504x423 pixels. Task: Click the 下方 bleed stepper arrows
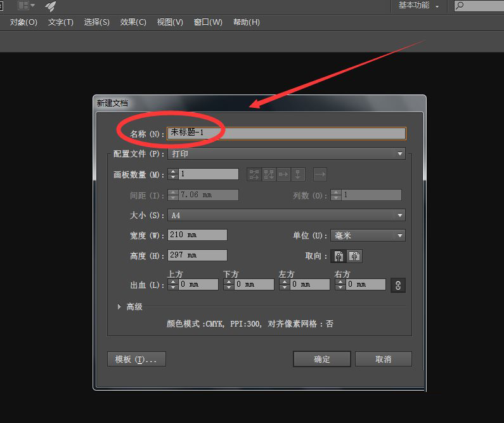[229, 284]
